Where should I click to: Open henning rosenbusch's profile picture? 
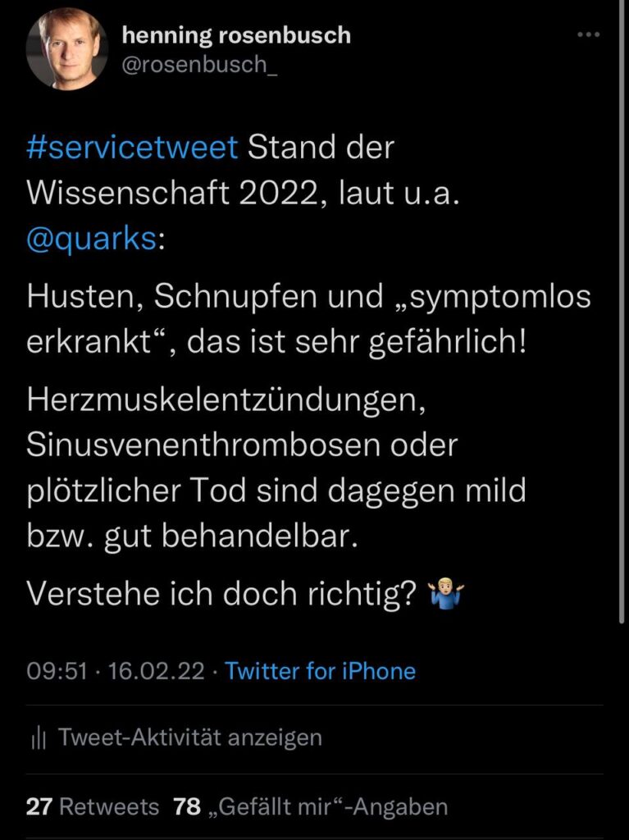coord(66,50)
